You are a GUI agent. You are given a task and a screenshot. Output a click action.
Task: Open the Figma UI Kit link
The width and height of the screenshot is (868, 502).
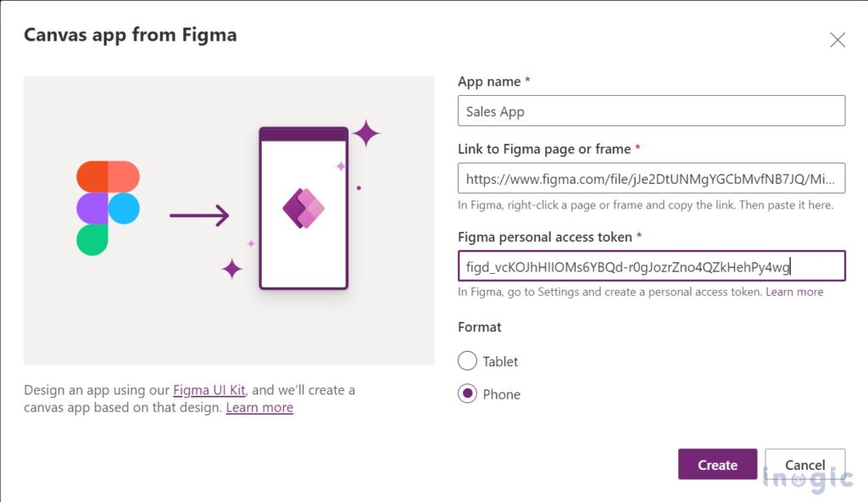tap(209, 390)
